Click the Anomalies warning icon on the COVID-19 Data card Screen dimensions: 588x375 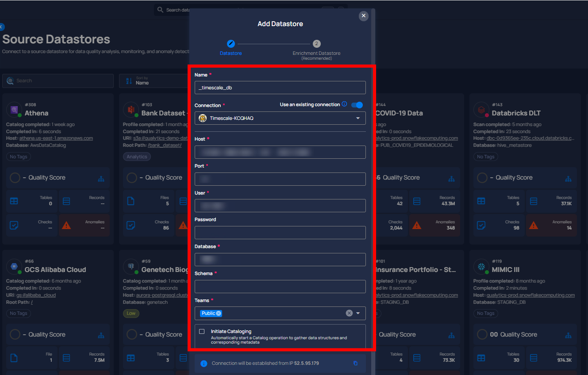pos(416,226)
